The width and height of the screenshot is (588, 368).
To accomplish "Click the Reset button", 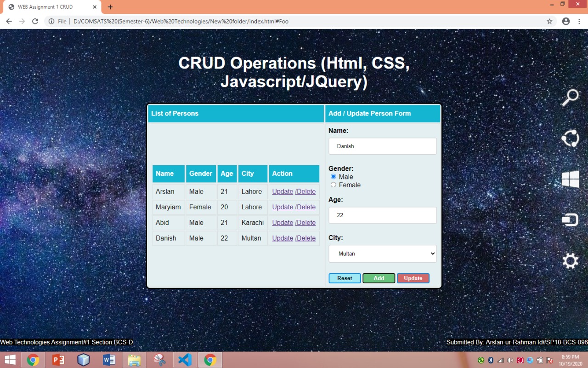I will [345, 278].
